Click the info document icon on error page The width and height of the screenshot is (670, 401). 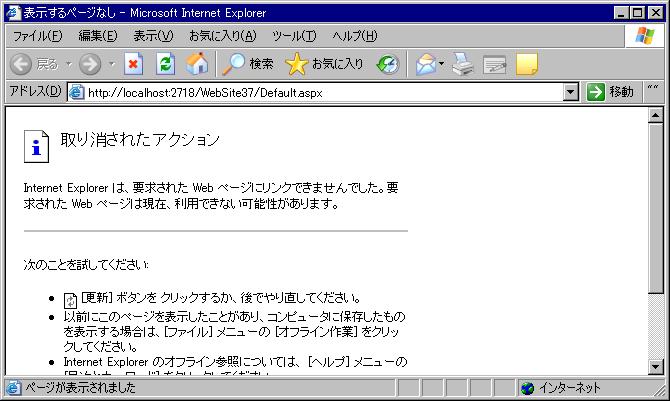point(36,146)
